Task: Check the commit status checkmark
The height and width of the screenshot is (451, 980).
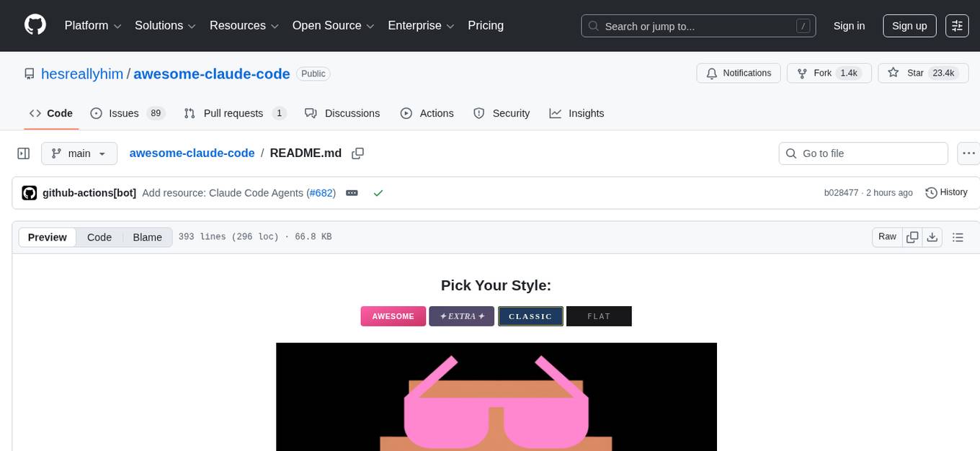Action: [378, 192]
